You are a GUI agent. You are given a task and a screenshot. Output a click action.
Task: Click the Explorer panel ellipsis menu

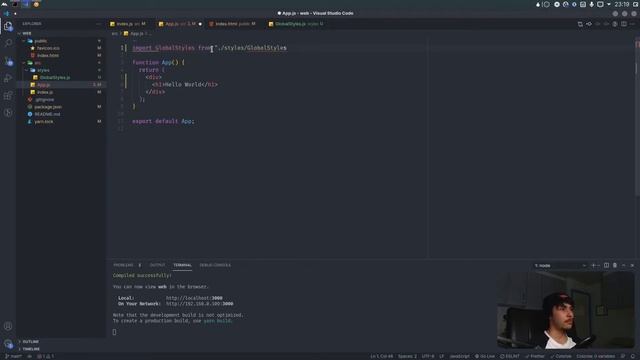coord(98,24)
